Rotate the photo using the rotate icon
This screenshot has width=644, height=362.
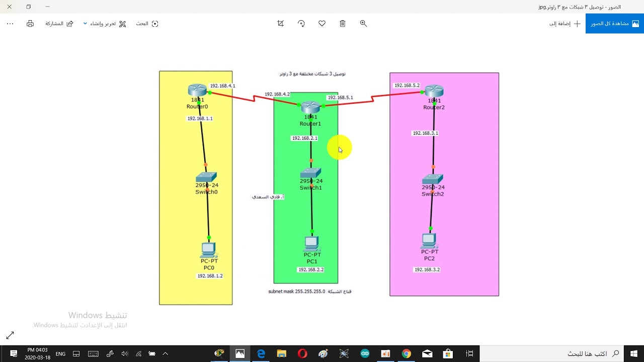click(x=301, y=24)
